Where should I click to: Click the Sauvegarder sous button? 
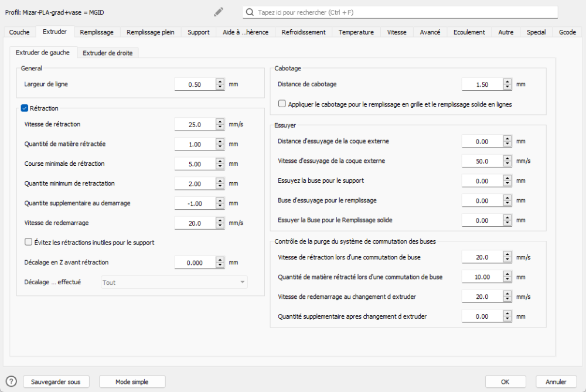tap(56, 382)
